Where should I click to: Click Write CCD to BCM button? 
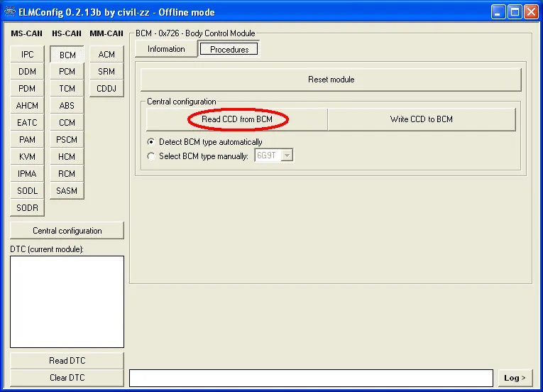[x=421, y=119]
